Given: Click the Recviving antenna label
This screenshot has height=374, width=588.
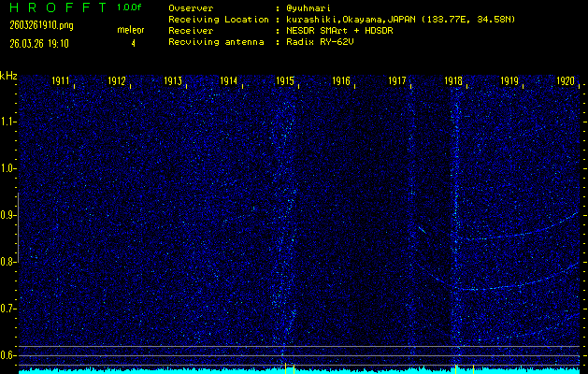Looking at the screenshot, I should point(216,42).
